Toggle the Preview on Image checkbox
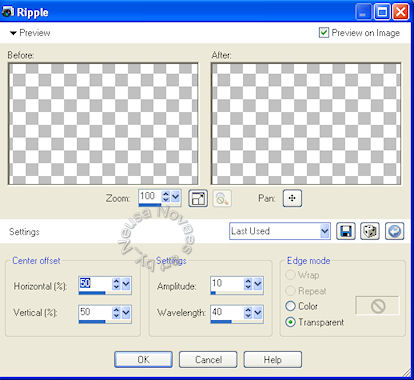The image size is (414, 380). tap(324, 32)
